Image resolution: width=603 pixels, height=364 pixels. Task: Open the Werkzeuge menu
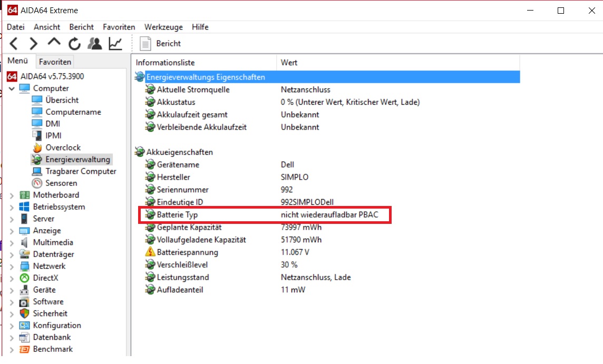(x=163, y=27)
